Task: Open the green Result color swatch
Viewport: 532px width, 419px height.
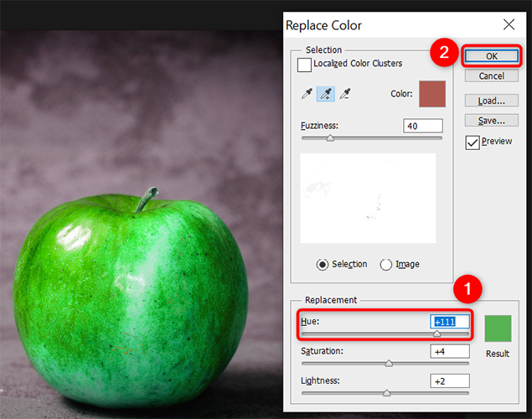Action: point(498,328)
